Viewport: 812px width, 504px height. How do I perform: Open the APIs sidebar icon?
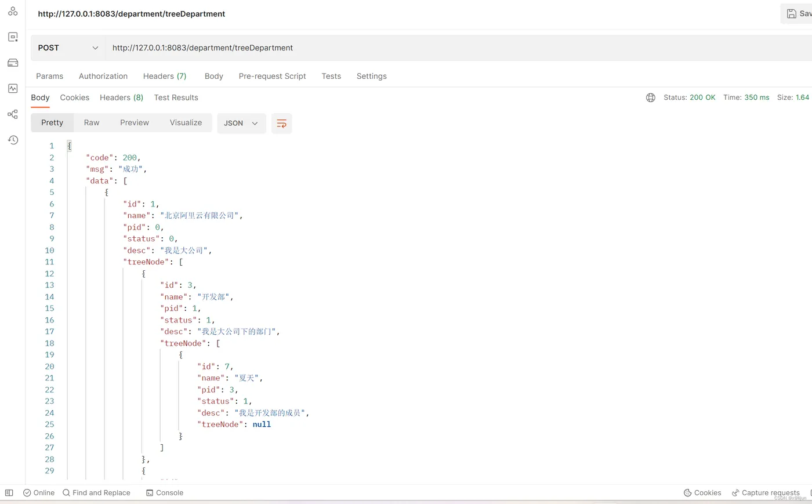click(x=13, y=11)
